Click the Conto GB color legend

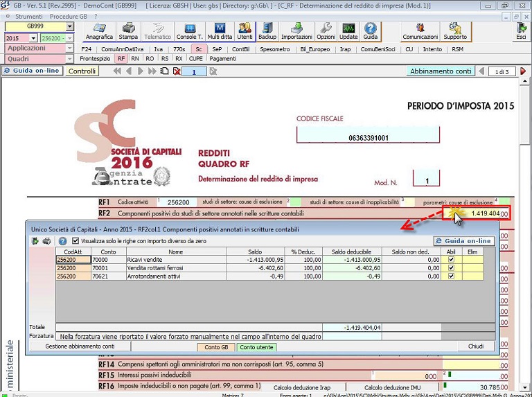(x=216, y=347)
